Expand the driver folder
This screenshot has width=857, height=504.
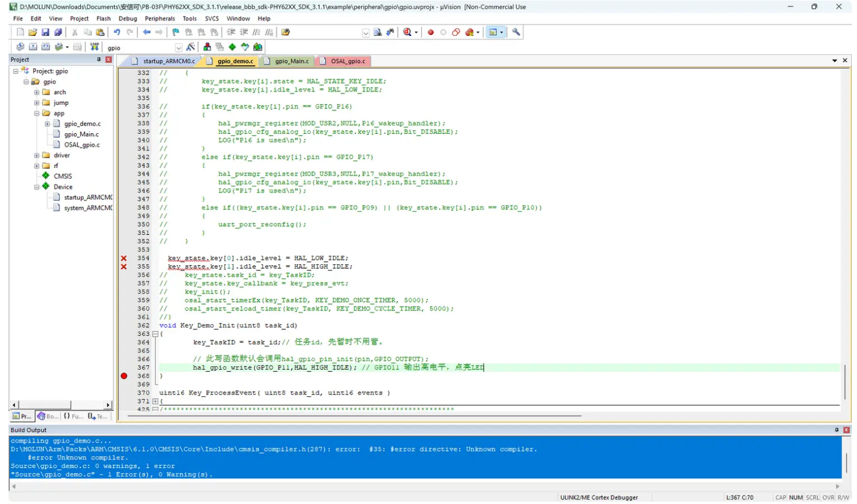(x=36, y=155)
